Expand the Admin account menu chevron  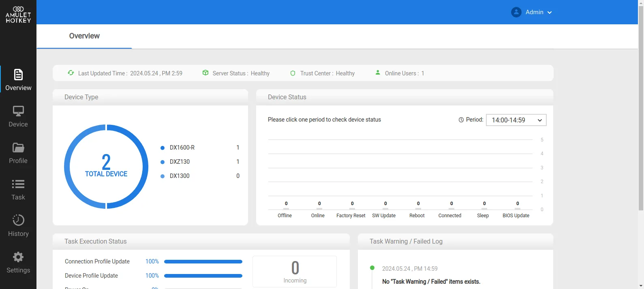[x=550, y=13]
